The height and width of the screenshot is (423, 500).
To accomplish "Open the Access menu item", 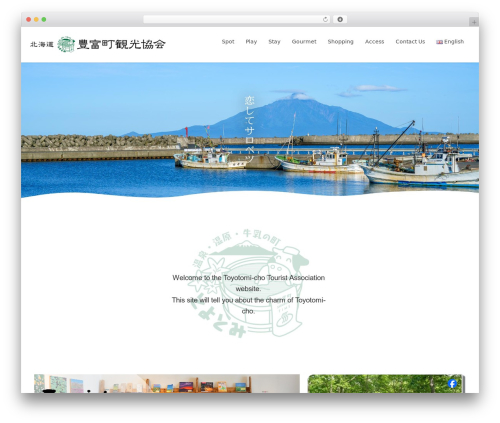I will 374,42.
